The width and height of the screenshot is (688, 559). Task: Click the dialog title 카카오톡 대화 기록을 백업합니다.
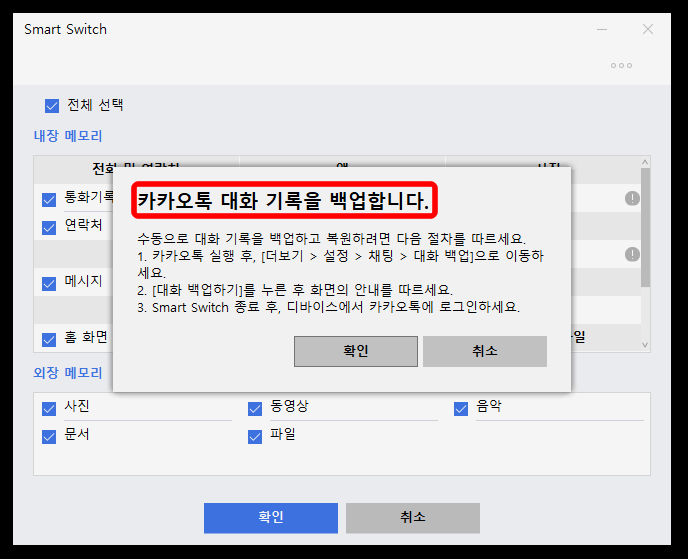coord(283,201)
